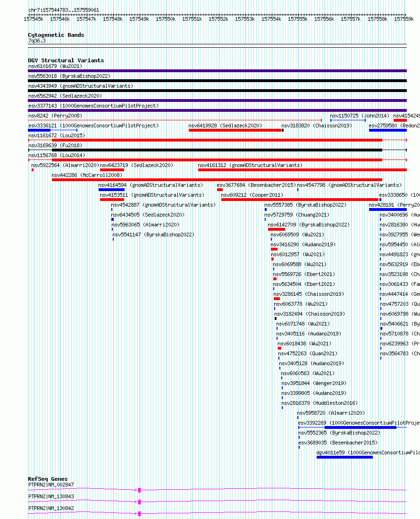Click nsv5552365 (ByrskaBishop2022) label

(x=340, y=434)
